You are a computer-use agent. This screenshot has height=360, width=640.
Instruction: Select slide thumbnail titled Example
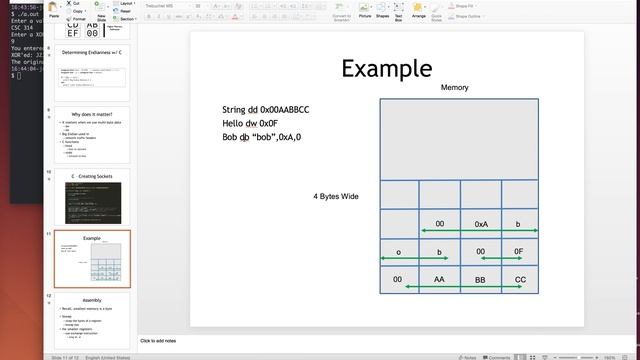(92, 259)
